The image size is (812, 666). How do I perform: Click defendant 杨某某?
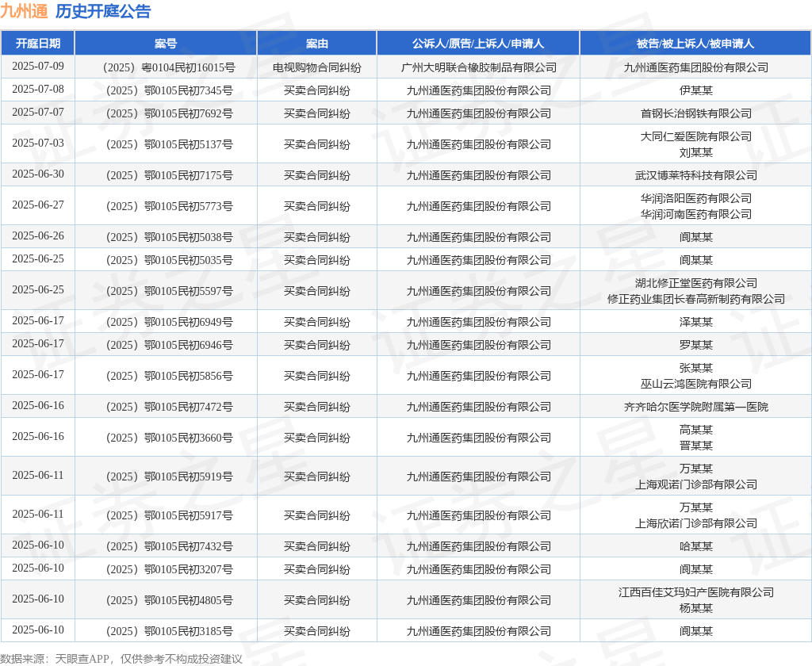pyautogui.click(x=696, y=608)
